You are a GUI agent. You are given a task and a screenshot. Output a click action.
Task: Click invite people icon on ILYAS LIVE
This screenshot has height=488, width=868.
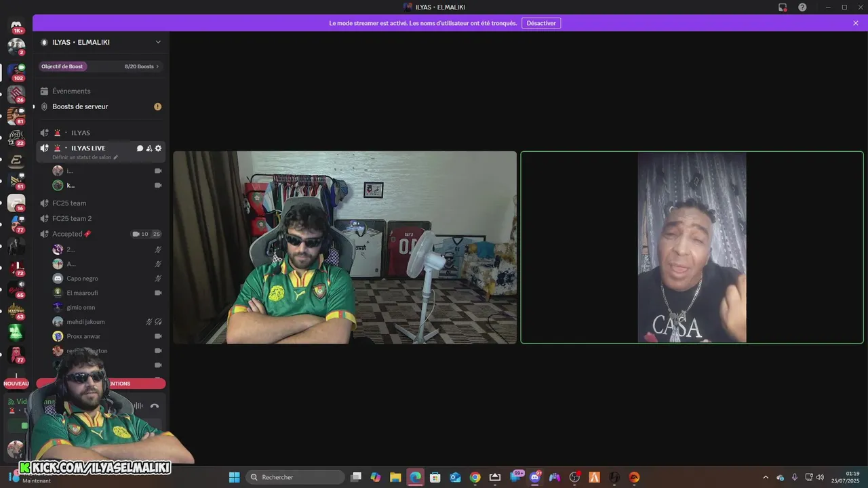(149, 148)
